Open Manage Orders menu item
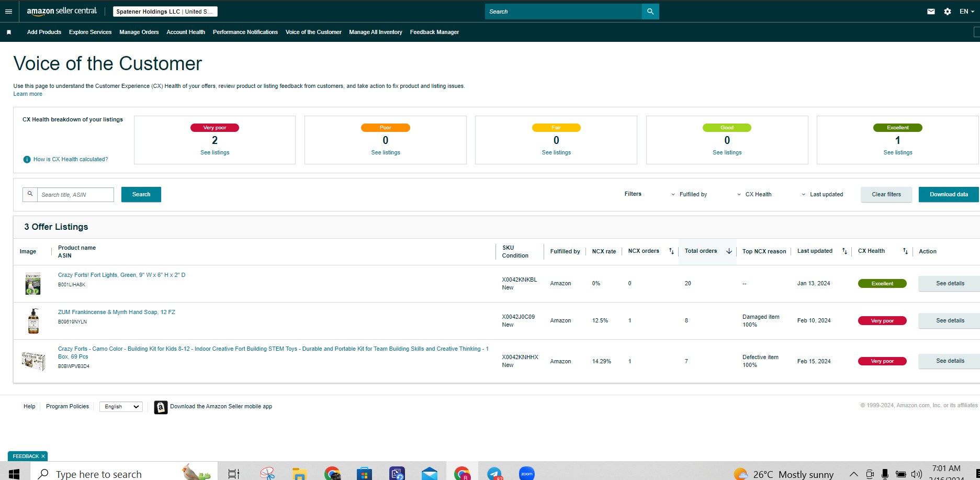 pos(139,32)
